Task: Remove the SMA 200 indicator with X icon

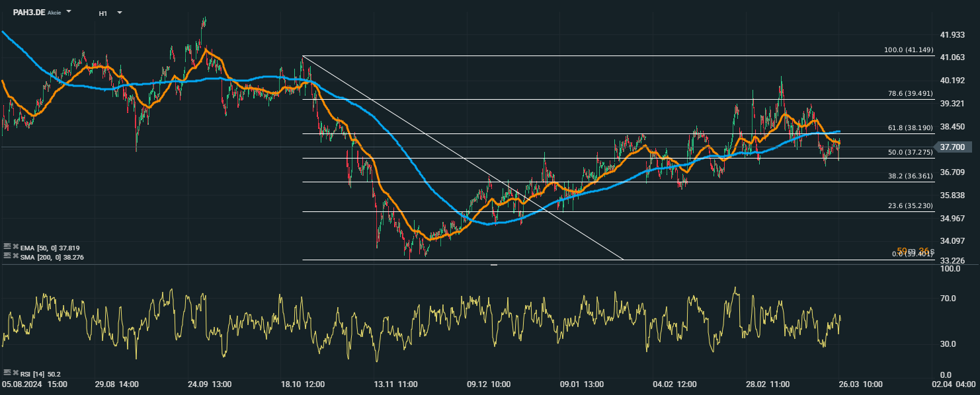Action: pos(15,256)
